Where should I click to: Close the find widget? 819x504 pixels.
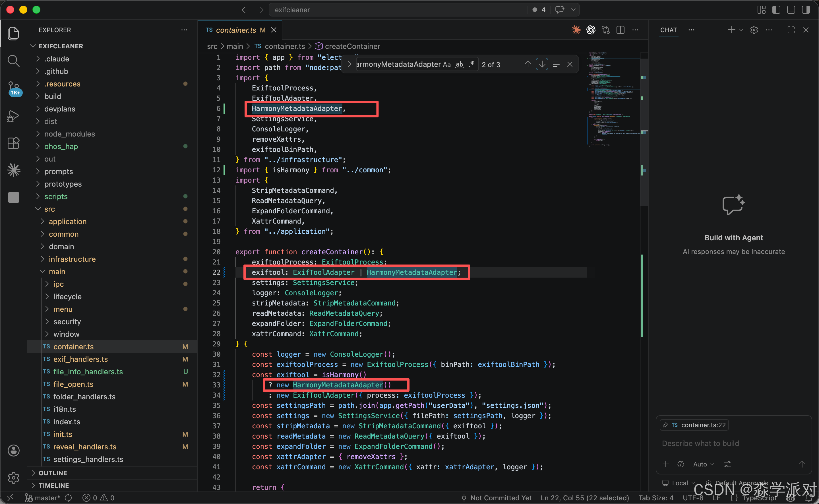pos(570,64)
